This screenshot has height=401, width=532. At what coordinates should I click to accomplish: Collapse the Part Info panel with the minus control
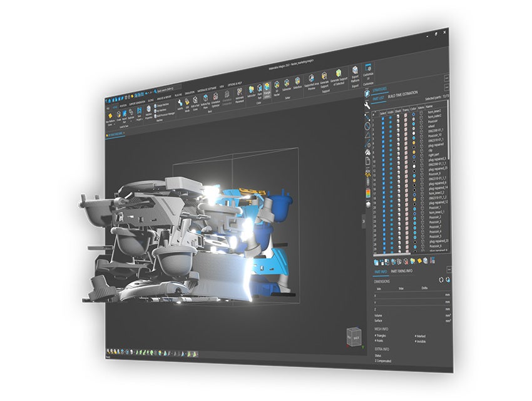449,269
